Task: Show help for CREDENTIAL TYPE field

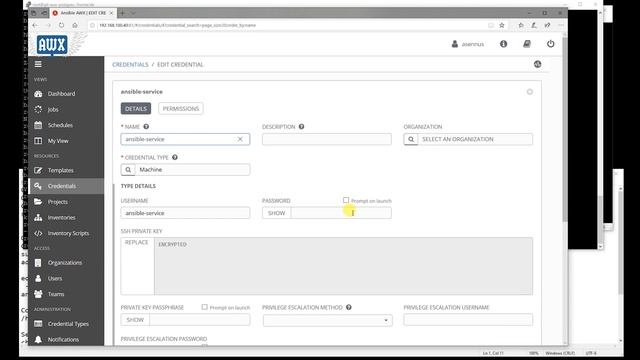Action: pyautogui.click(x=175, y=157)
